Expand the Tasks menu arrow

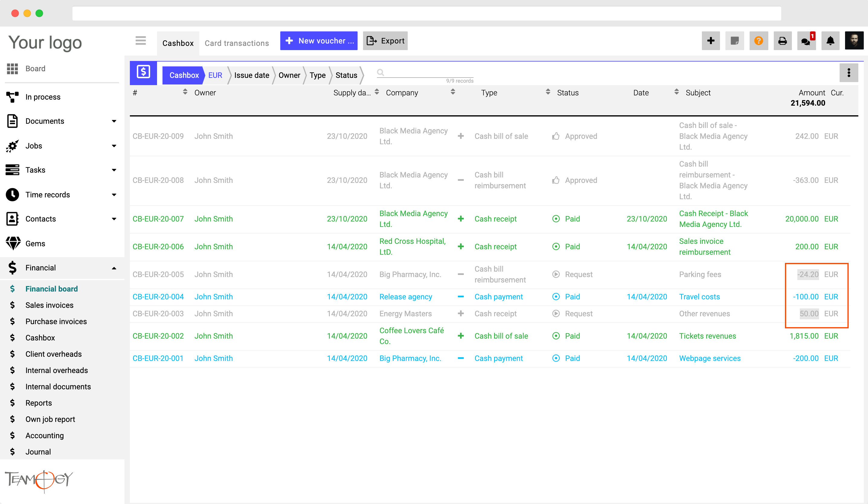114,170
